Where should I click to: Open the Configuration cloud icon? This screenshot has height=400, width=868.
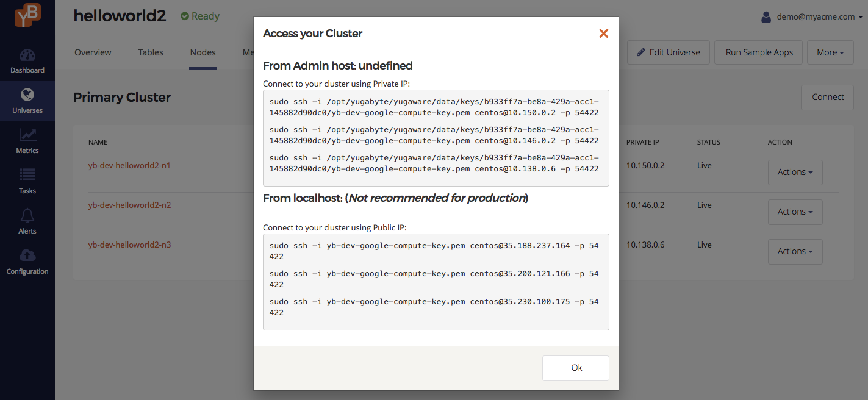[27, 255]
